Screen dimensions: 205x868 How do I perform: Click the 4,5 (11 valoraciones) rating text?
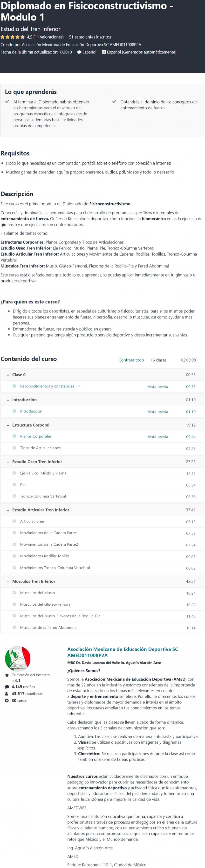click(x=45, y=37)
